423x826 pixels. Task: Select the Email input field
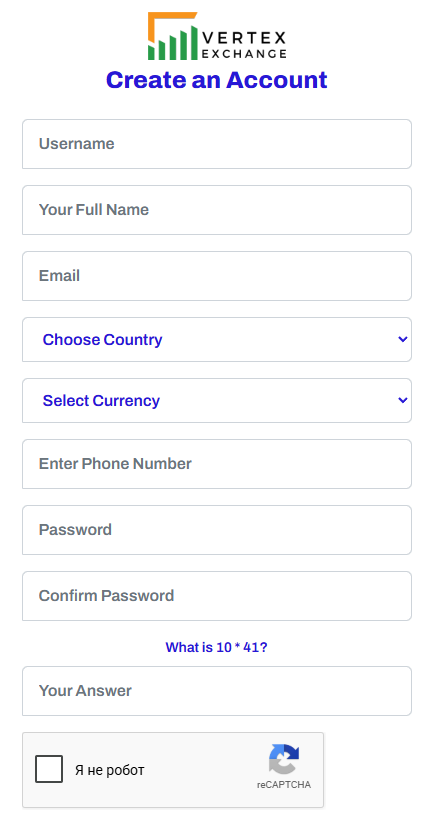coord(217,276)
